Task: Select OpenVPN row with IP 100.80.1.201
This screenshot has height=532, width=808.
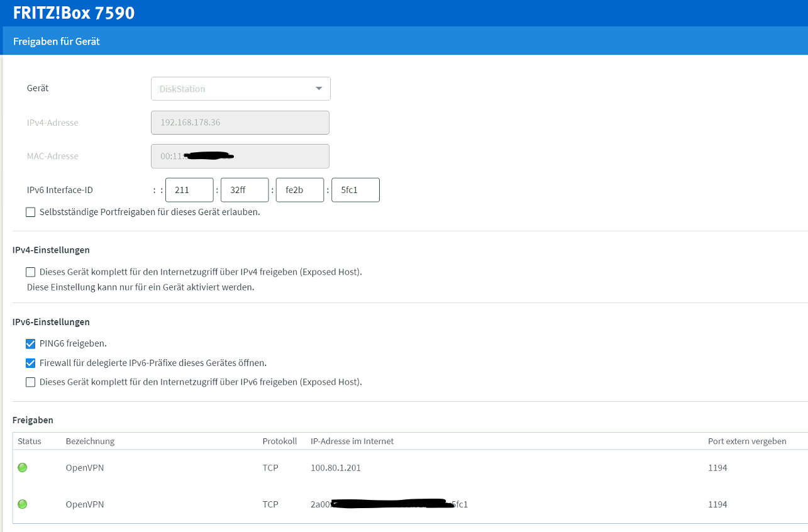Action: click(x=336, y=468)
